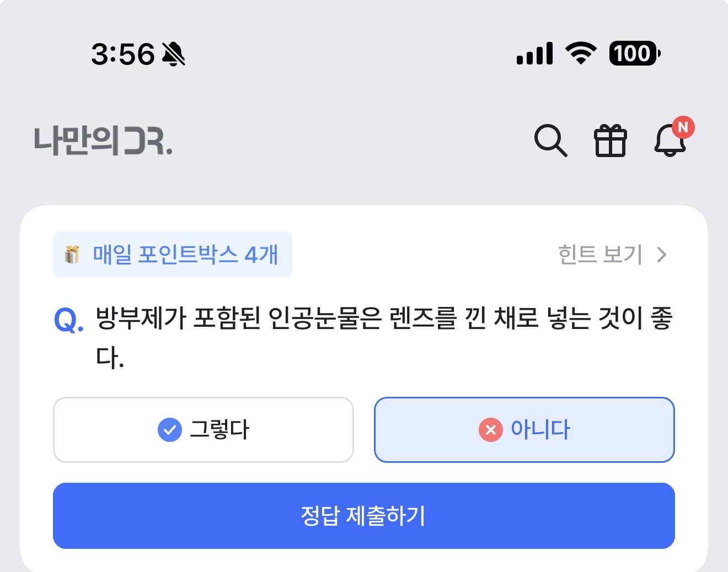Tap the cellular signal bars
Viewport: 728px width, 572px height.
(x=534, y=53)
